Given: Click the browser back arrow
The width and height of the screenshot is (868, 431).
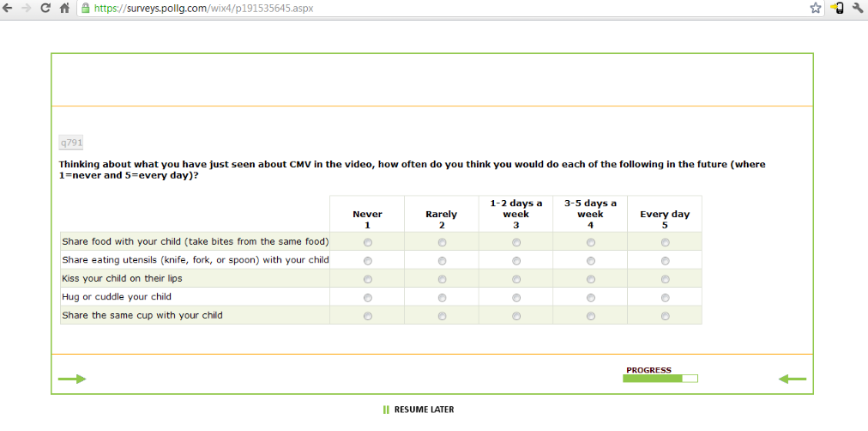Looking at the screenshot, I should [x=7, y=9].
